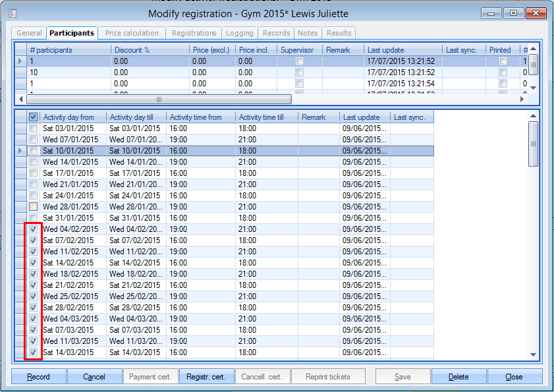The height and width of the screenshot is (392, 554).
Task: Click the Delete button
Action: click(x=458, y=377)
